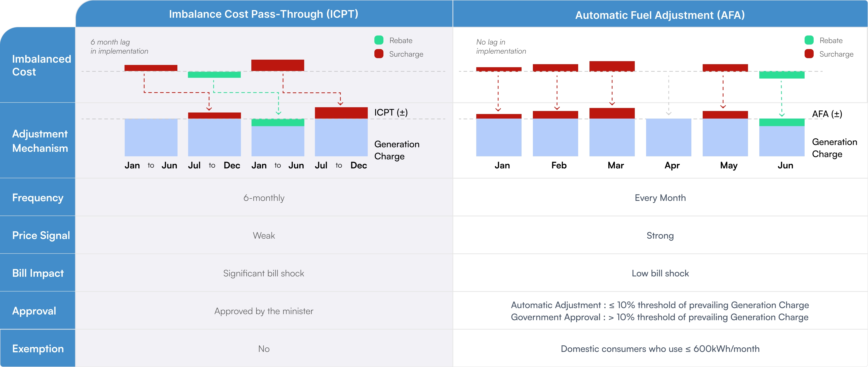Screen dimensions: 868x367
Task: Select the Price Signal row label
Action: (41, 236)
